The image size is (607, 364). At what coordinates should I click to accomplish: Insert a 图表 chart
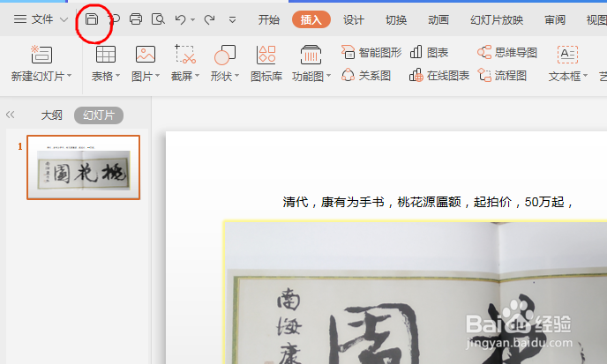(429, 52)
